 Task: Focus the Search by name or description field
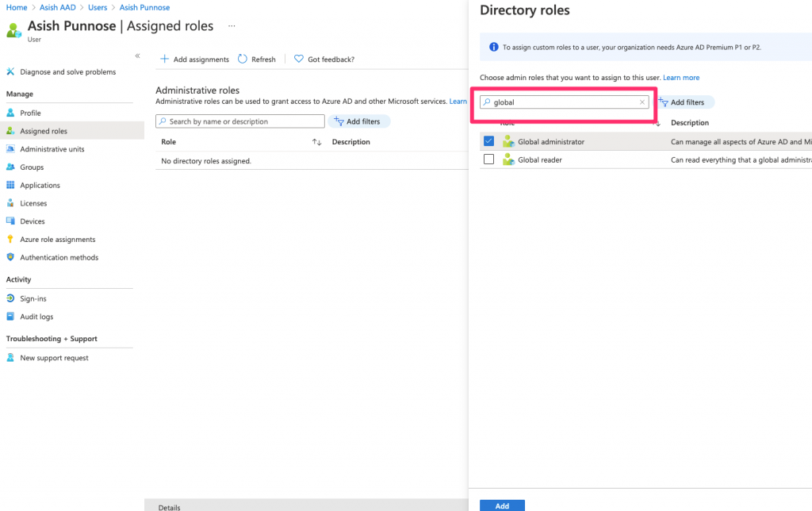click(x=239, y=121)
